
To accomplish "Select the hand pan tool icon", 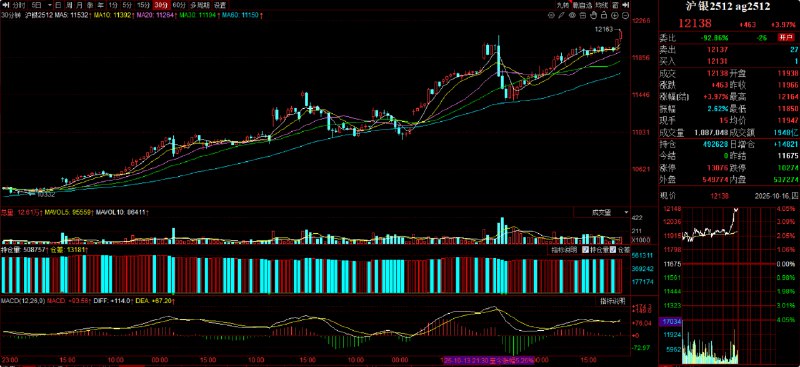I will 593,15.
